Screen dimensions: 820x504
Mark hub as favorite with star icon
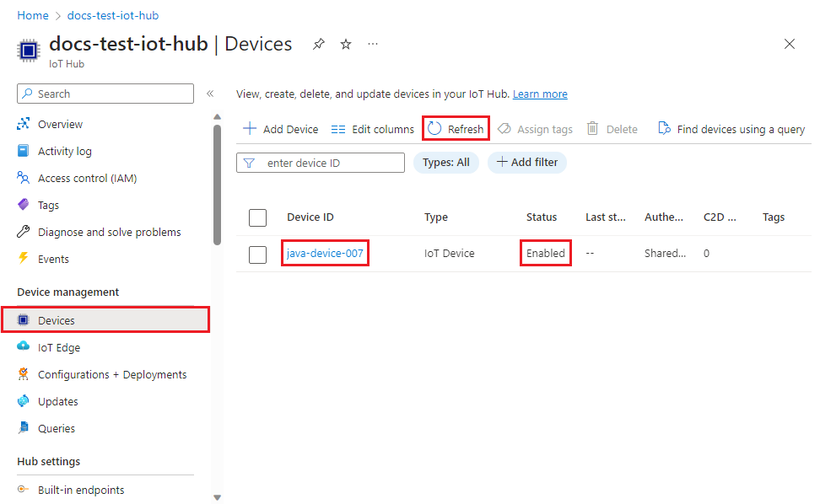point(346,45)
